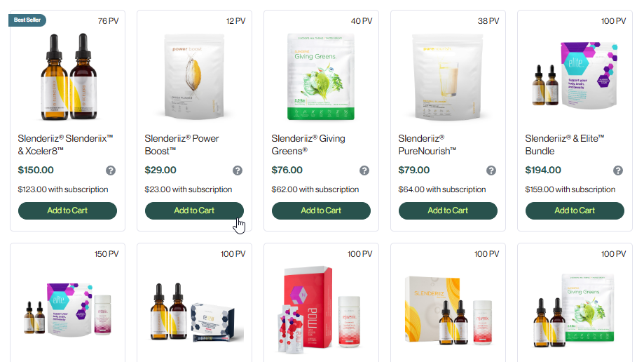
Task: Click the 150 PV elite bundle image
Action: pos(67,310)
